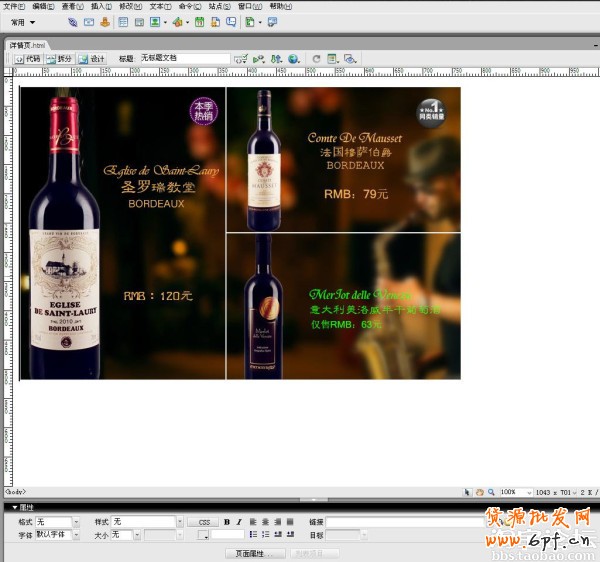
Task: Click the Insert Div Tag icon
Action: pos(139,22)
